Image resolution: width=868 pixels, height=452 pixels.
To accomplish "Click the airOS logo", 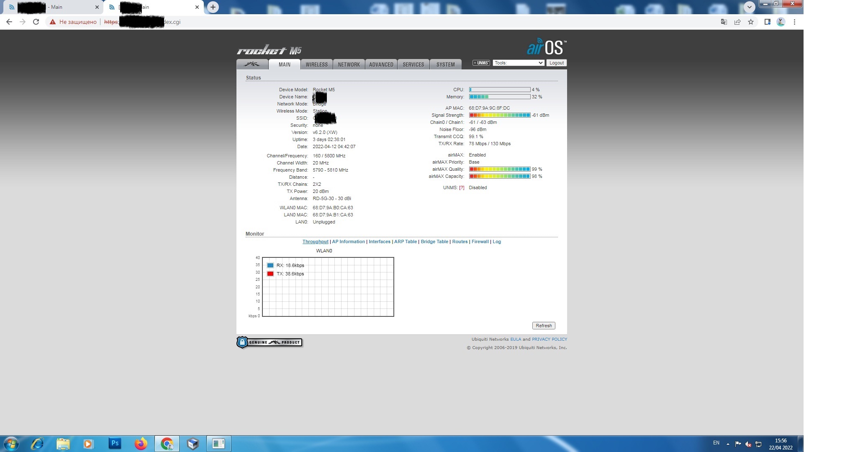I will tap(547, 47).
